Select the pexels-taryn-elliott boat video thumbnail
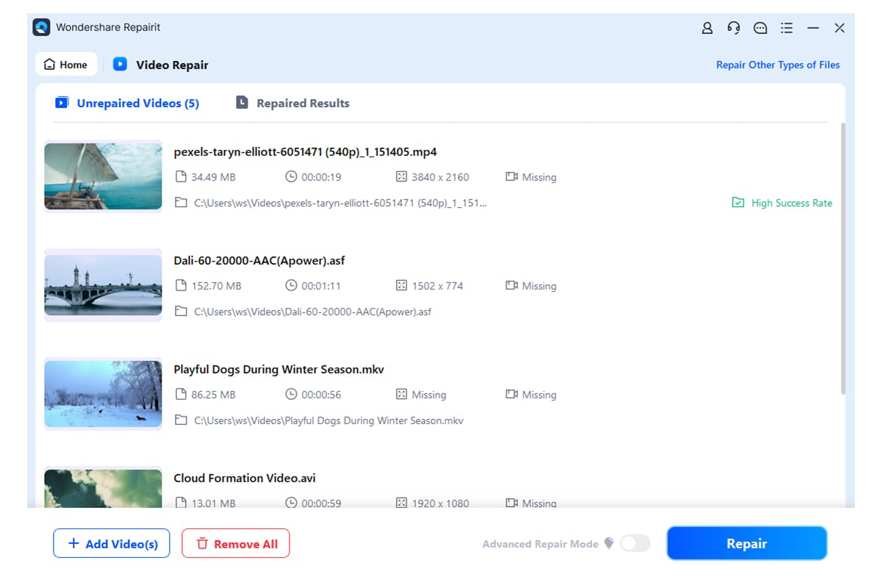The width and height of the screenshot is (882, 588). click(x=103, y=176)
